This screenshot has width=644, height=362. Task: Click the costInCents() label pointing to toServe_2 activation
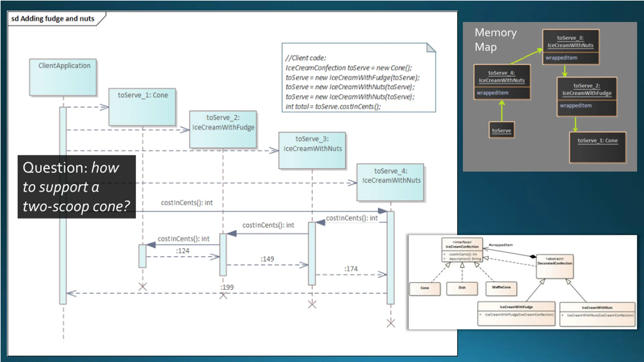click(268, 225)
